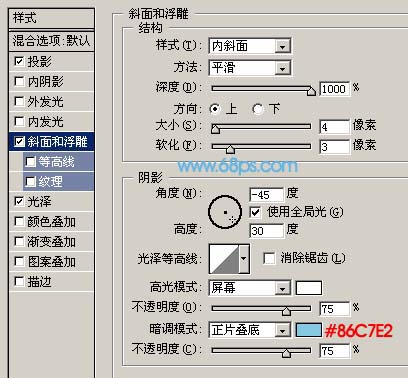
Task: Click the highlight opacity field showing 75
Action: click(334, 309)
